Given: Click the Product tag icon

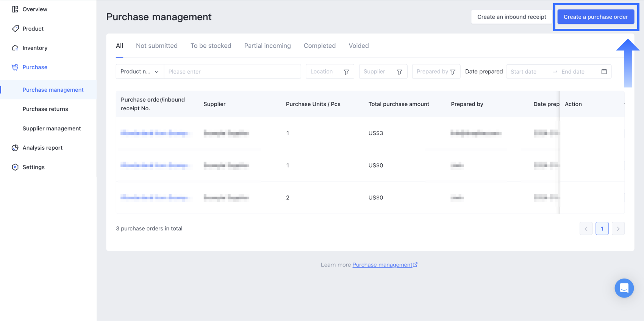Looking at the screenshot, I should click(15, 28).
